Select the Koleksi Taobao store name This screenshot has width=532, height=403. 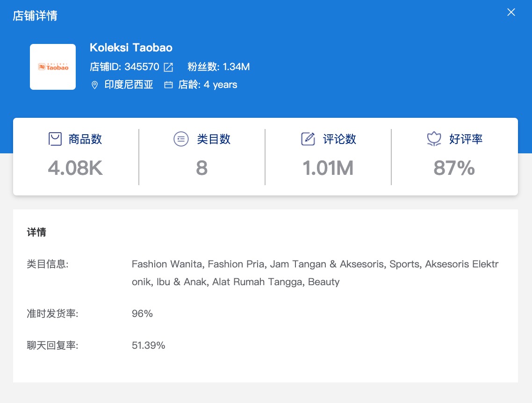[x=131, y=48]
